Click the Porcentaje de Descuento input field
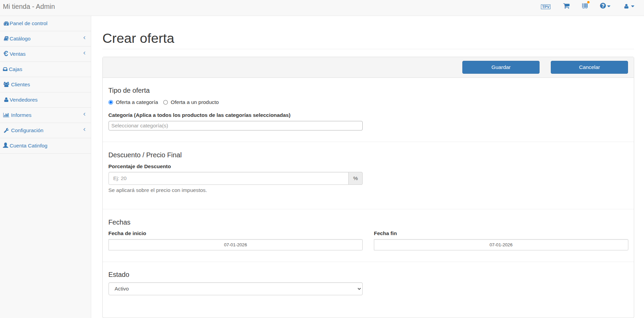Image resolution: width=644 pixels, height=318 pixels. pos(228,178)
